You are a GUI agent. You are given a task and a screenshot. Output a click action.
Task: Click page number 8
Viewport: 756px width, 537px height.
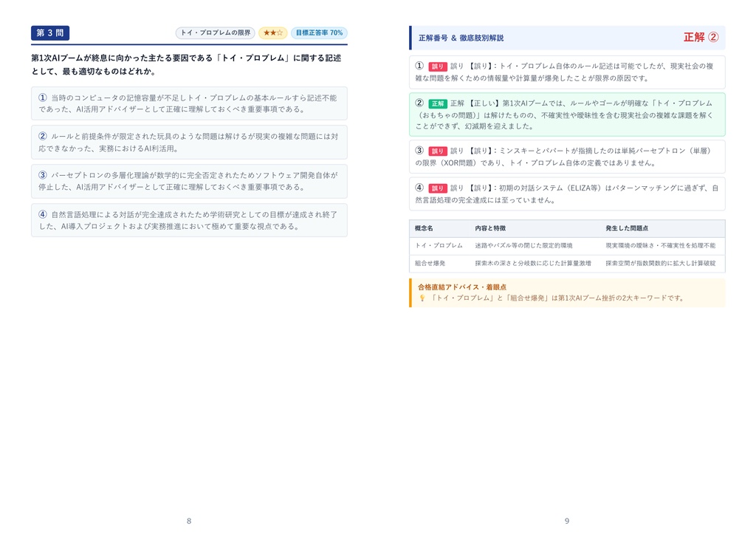point(189,521)
